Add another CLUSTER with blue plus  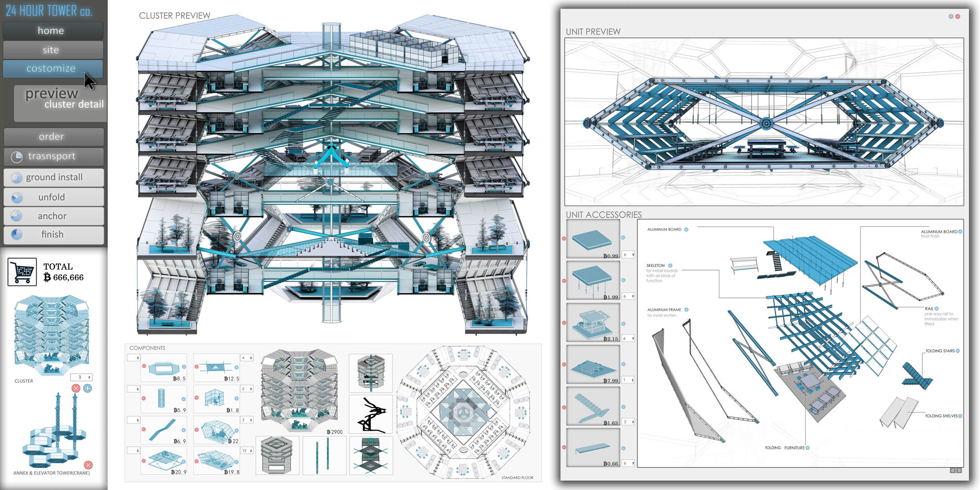point(87,388)
